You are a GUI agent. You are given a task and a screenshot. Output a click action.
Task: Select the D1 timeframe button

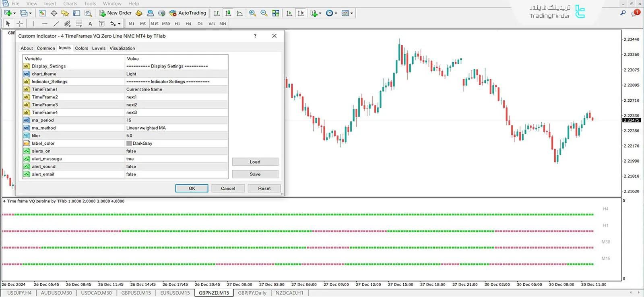coord(200,24)
